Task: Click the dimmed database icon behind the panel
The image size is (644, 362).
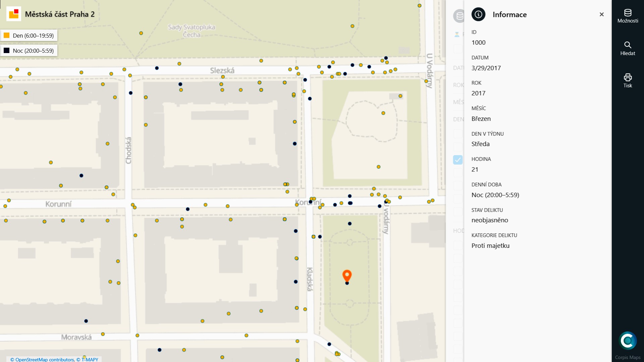Action: click(x=459, y=16)
